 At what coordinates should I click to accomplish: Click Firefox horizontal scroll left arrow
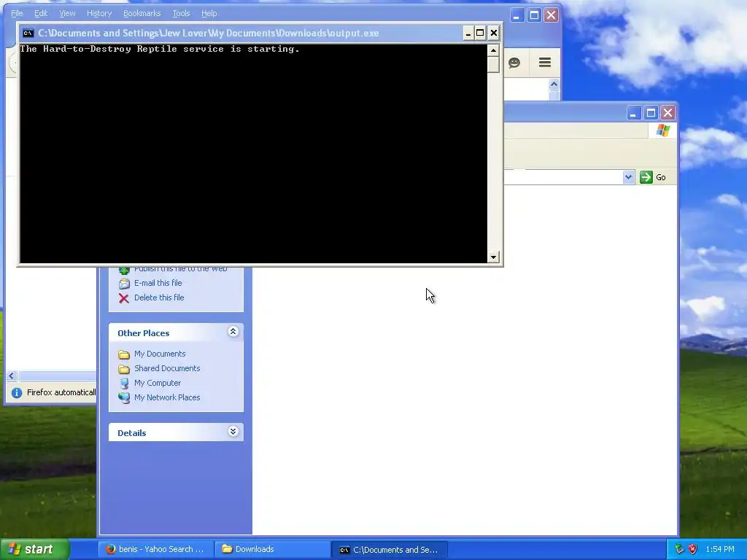pyautogui.click(x=12, y=376)
